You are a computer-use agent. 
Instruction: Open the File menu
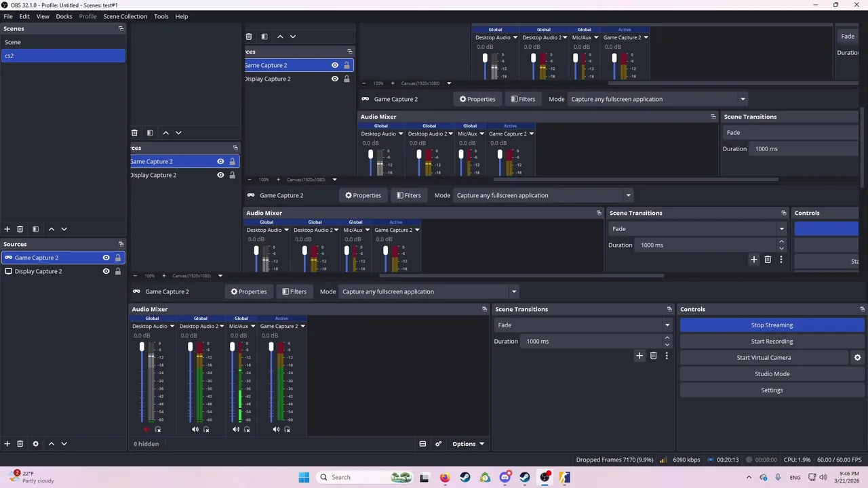tap(8, 16)
